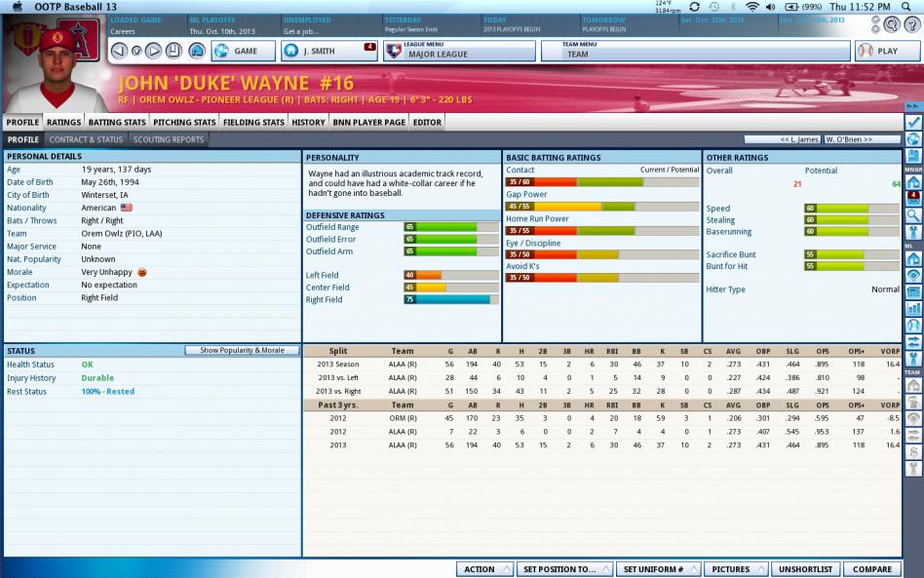Click the MNGR home icon in sidebar
924x578 pixels.
913,182
